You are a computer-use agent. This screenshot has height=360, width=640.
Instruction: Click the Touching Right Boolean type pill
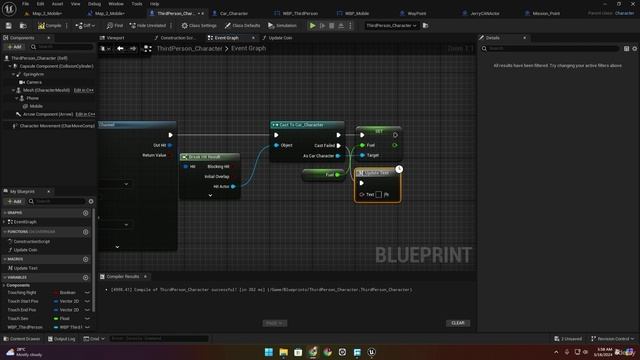65,293
